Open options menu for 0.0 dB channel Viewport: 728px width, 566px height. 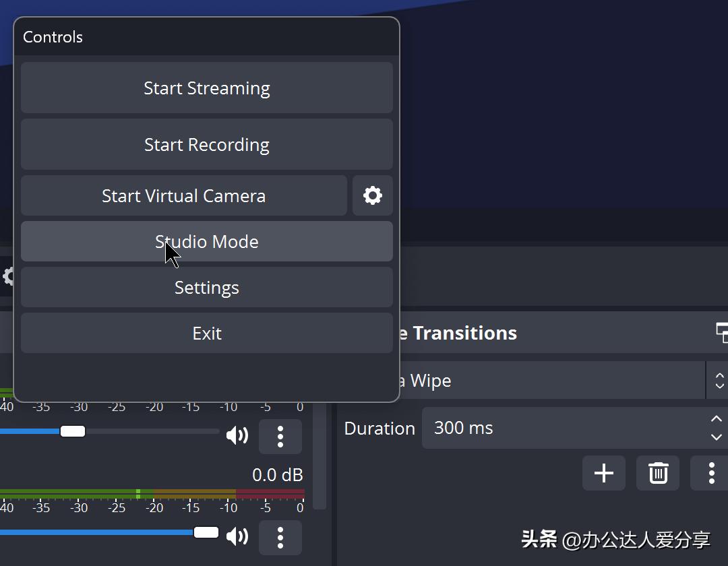click(x=280, y=537)
